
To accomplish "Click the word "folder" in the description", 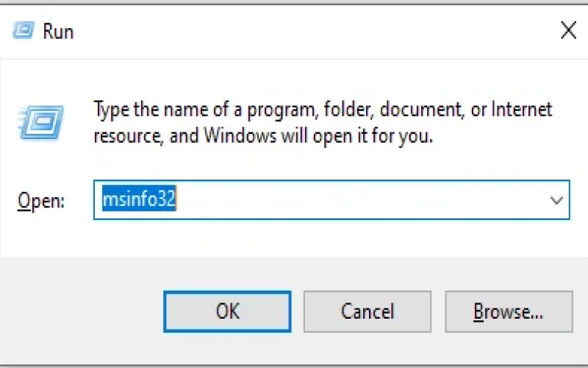I will pyautogui.click(x=348, y=110).
